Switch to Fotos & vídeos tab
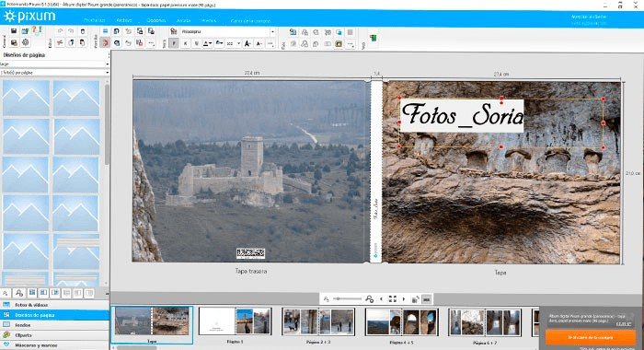Viewport: 644px width, 350px height. coord(54,305)
